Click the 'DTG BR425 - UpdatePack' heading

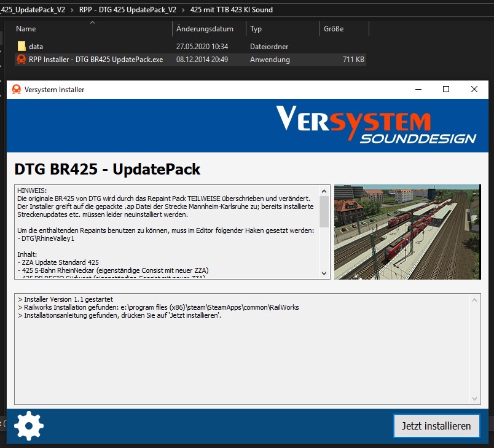coord(107,169)
